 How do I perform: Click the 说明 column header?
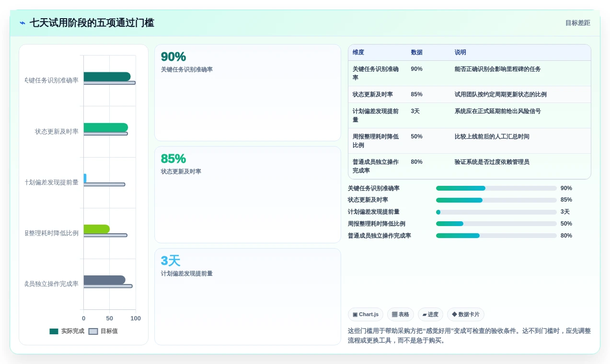pyautogui.click(x=460, y=52)
